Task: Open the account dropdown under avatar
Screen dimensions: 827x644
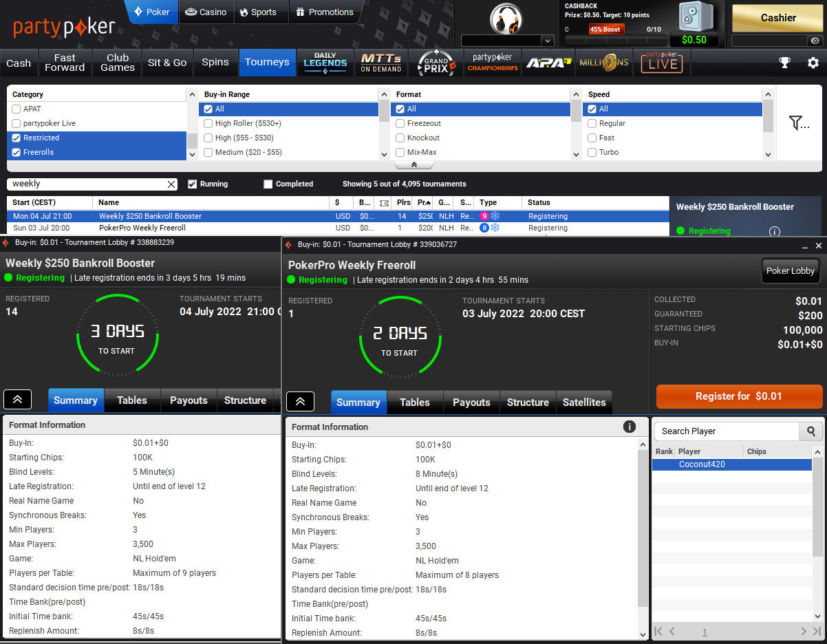Action: tap(508, 41)
